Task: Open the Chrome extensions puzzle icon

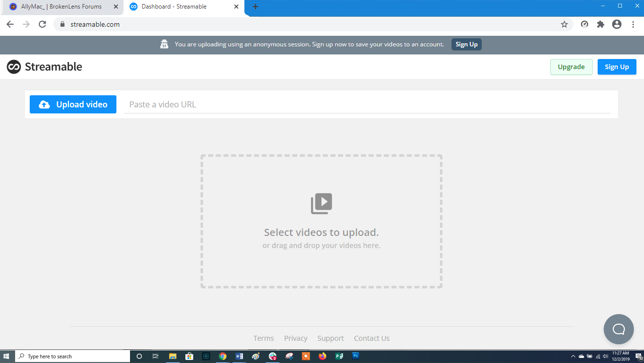Action: click(x=601, y=24)
